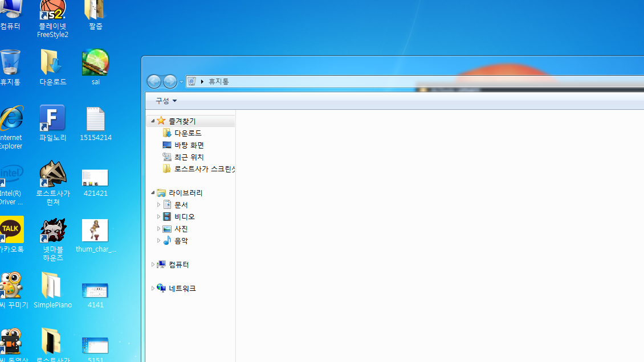The height and width of the screenshot is (362, 644).
Task: Open recent pages dropdown beside navigation arrows
Action: click(x=182, y=82)
